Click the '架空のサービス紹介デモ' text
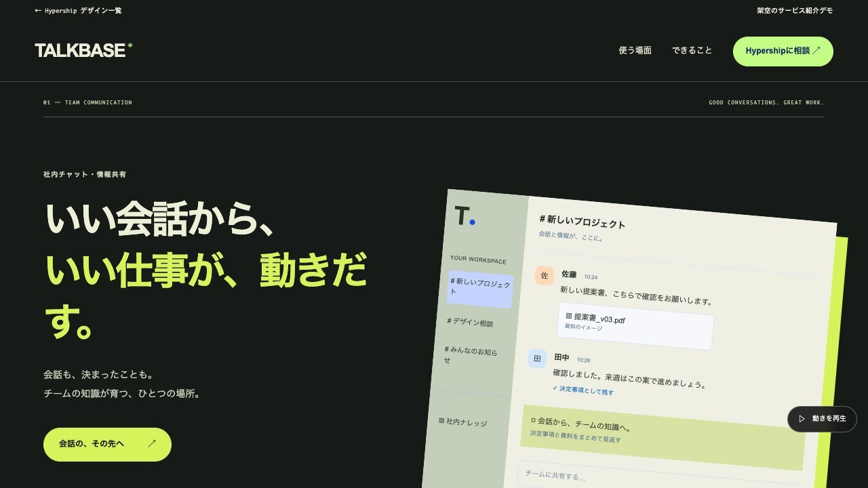This screenshot has height=488, width=868. (795, 11)
